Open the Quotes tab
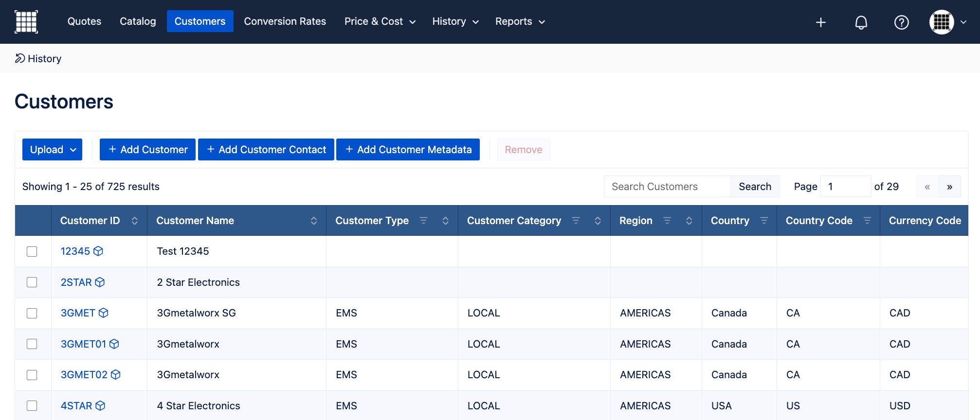The height and width of the screenshot is (420, 980). pyautogui.click(x=84, y=21)
